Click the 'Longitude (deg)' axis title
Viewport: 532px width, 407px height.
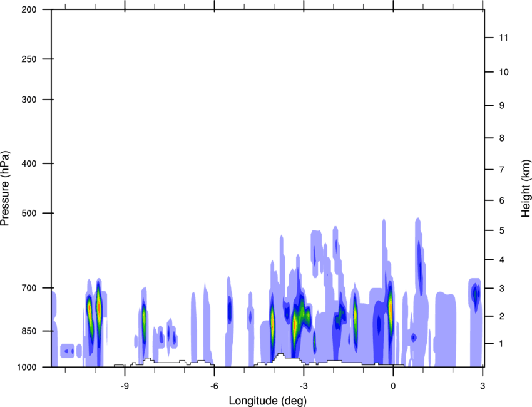click(x=268, y=401)
